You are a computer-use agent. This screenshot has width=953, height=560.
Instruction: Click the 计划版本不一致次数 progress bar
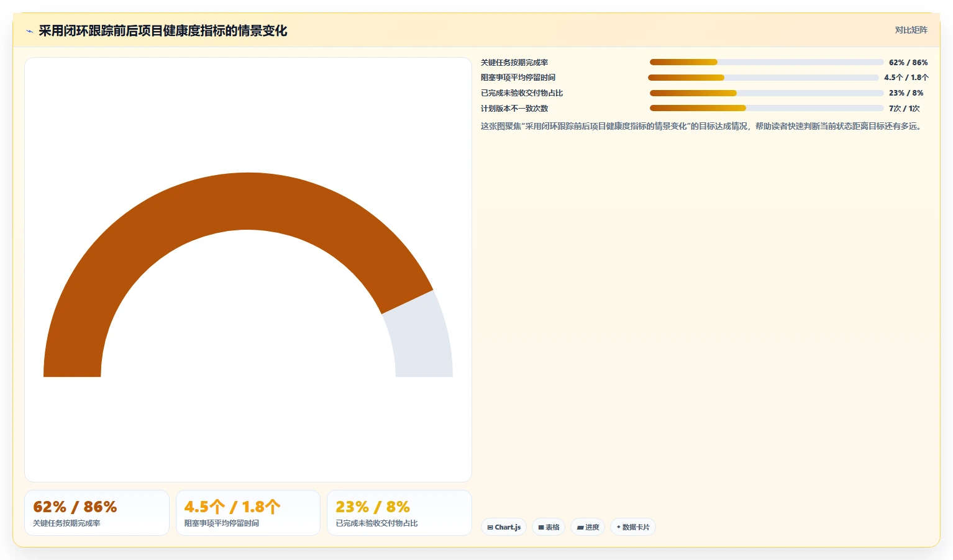[767, 108]
